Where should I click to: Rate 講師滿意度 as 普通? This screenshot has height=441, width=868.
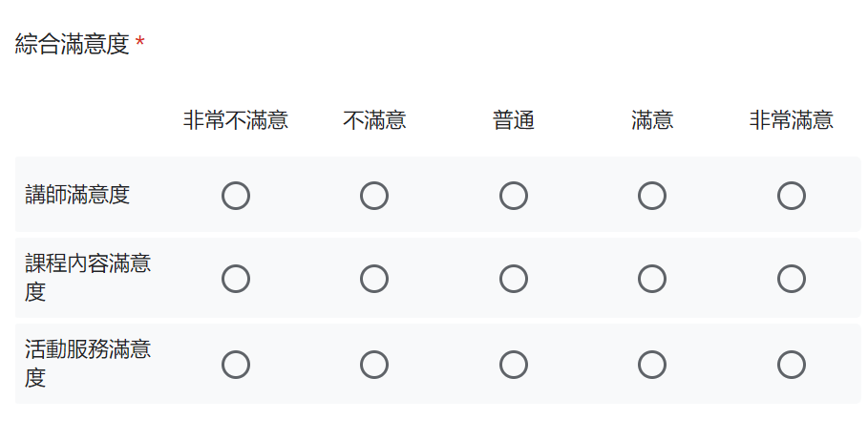(514, 196)
